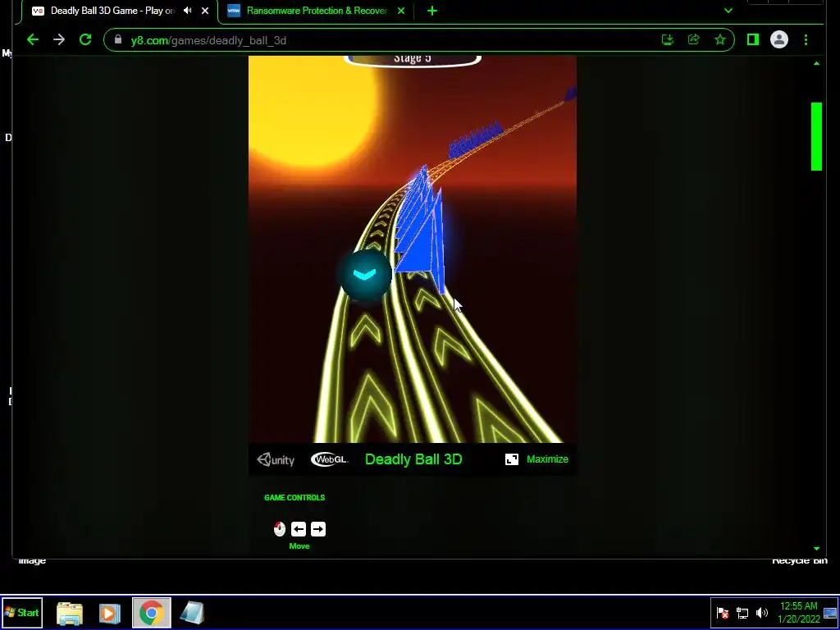Click the right arrow key icon
840x630 pixels.
[317, 529]
